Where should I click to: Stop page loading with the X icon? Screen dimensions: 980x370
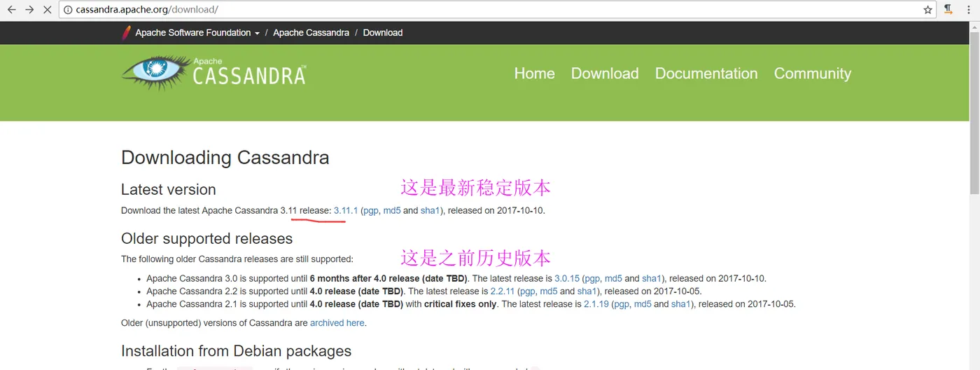(x=48, y=10)
